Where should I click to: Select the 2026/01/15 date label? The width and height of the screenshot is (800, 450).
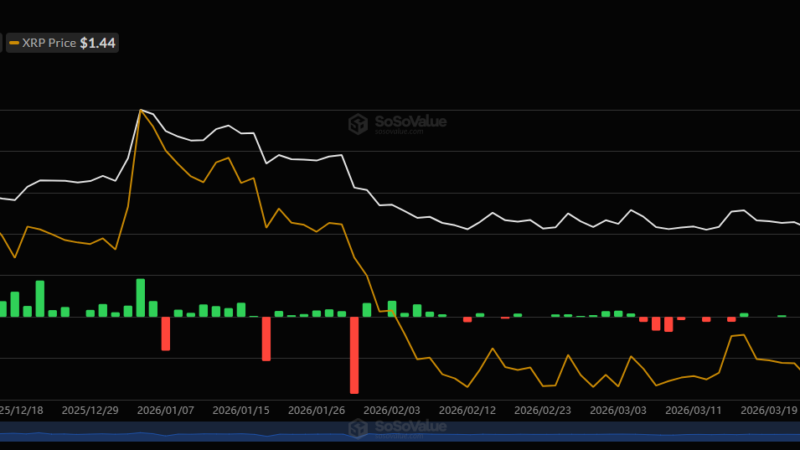click(x=241, y=410)
